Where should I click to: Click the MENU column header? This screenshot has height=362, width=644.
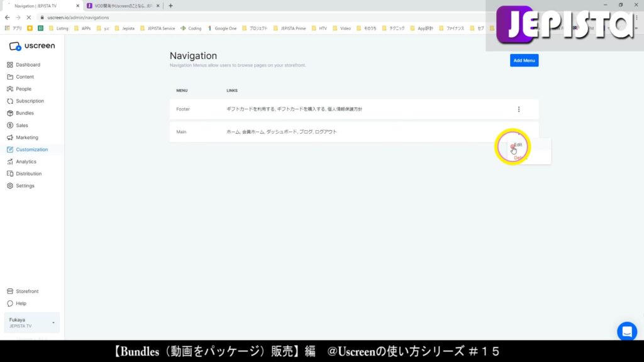click(x=182, y=90)
